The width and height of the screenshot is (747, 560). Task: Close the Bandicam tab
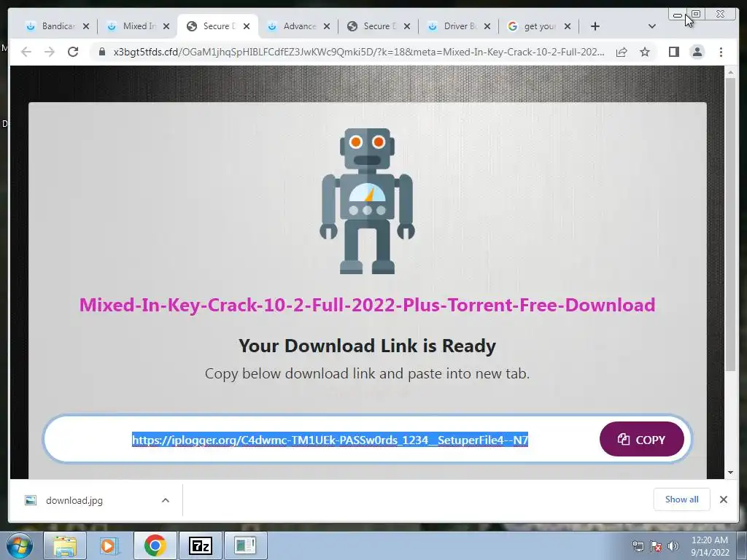(86, 26)
